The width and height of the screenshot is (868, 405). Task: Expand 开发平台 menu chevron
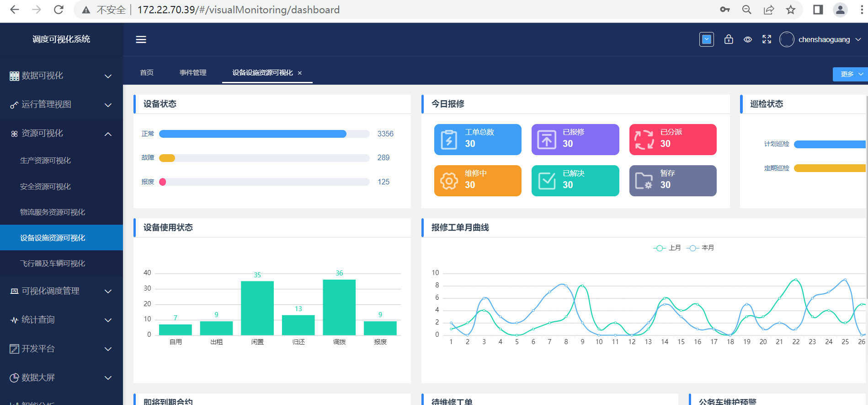coord(108,349)
